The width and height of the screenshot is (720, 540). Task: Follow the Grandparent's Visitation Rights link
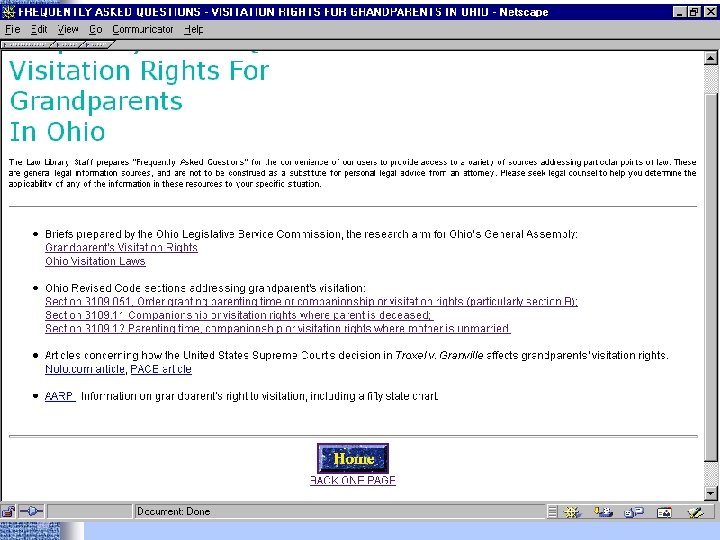point(121,248)
